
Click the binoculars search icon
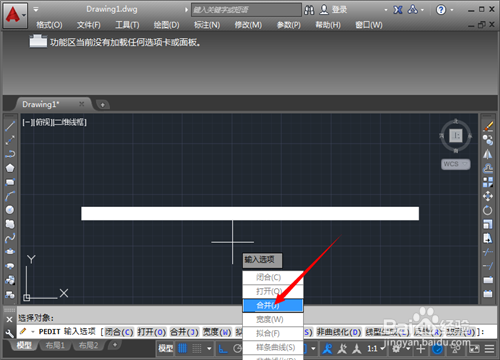309,10
